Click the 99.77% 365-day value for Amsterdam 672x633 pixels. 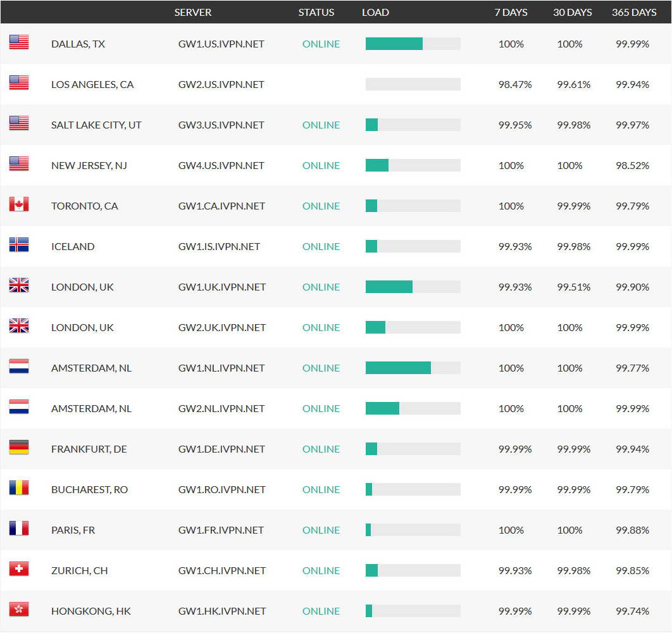click(x=633, y=368)
